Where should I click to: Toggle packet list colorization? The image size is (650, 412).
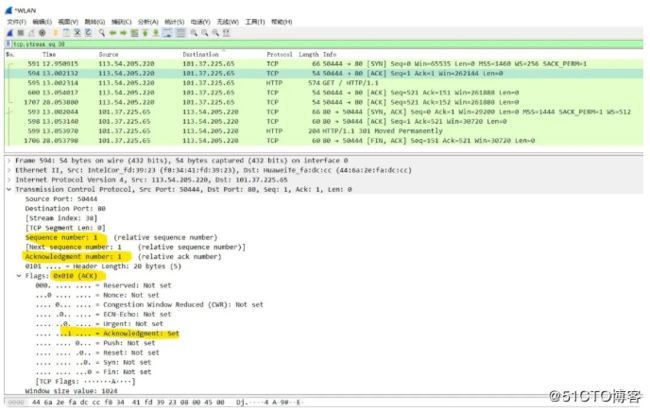(180, 33)
